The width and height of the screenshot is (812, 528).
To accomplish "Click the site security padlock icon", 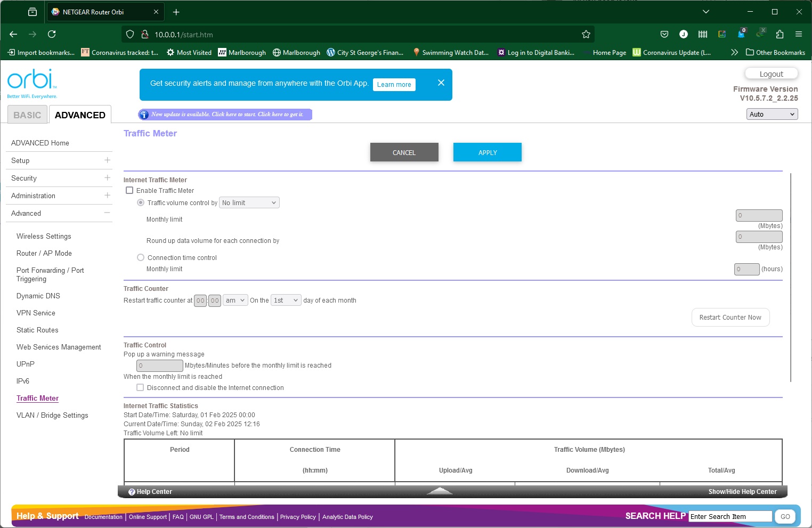I will (144, 35).
